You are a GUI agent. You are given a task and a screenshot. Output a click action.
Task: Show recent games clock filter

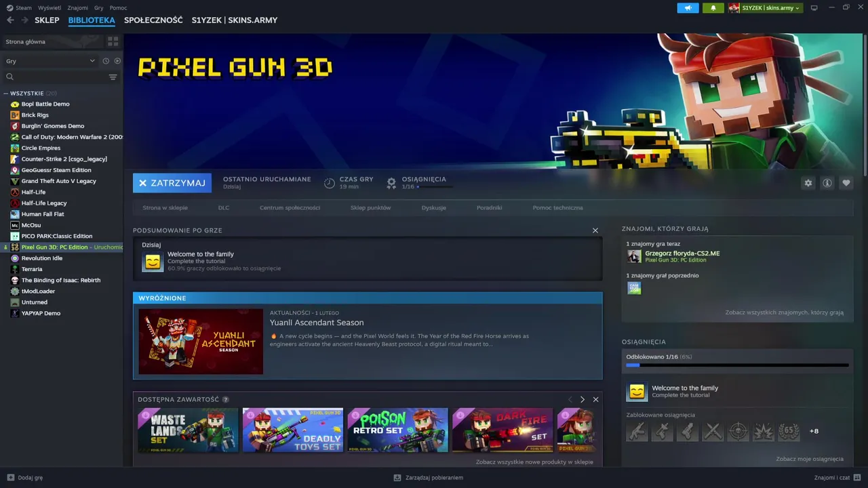106,61
